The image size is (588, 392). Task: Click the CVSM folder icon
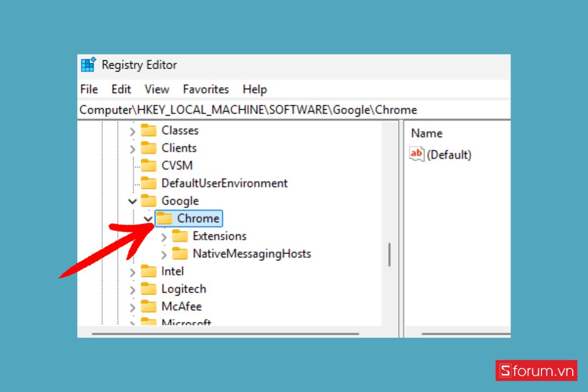[x=148, y=166]
